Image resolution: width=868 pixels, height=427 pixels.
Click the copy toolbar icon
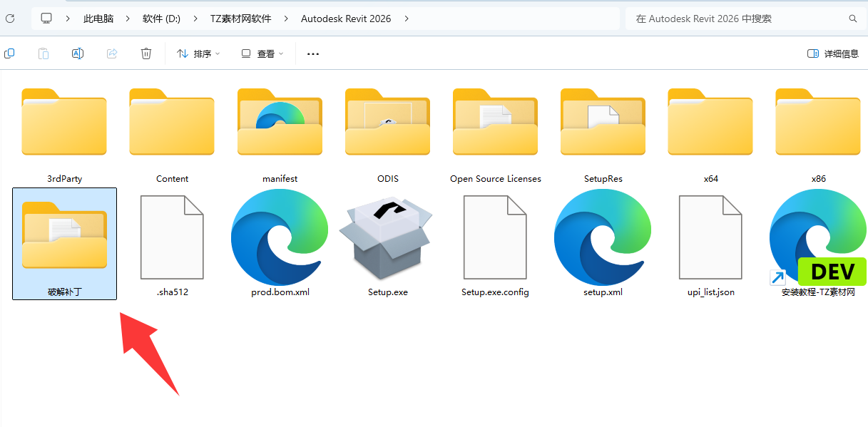(x=9, y=53)
